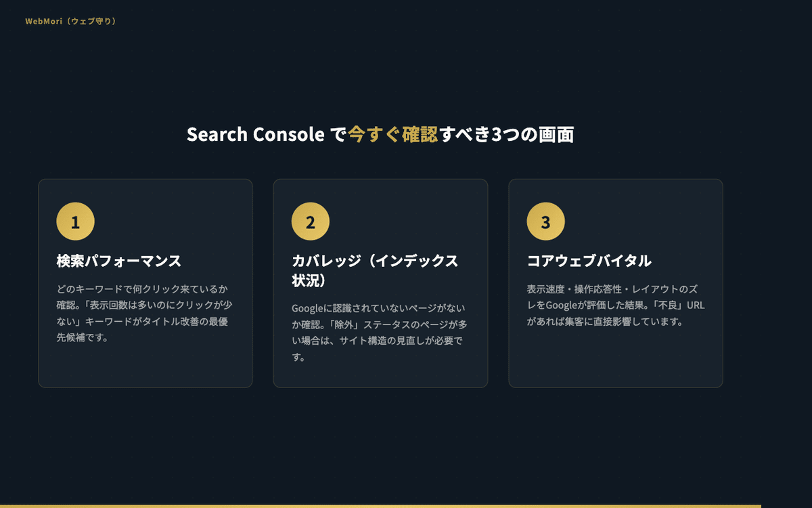
Task: Click the gold number 1 circle badge
Action: [x=75, y=221]
